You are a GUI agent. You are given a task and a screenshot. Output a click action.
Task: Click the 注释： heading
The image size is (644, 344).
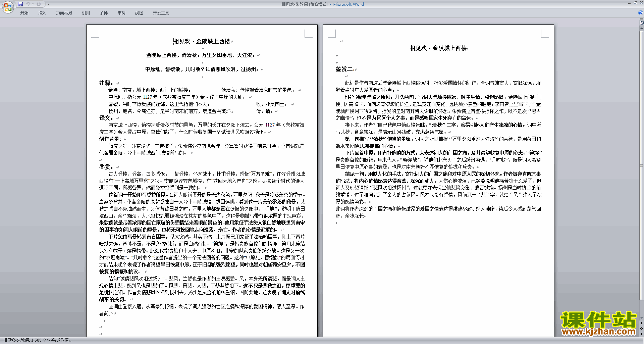point(106,83)
